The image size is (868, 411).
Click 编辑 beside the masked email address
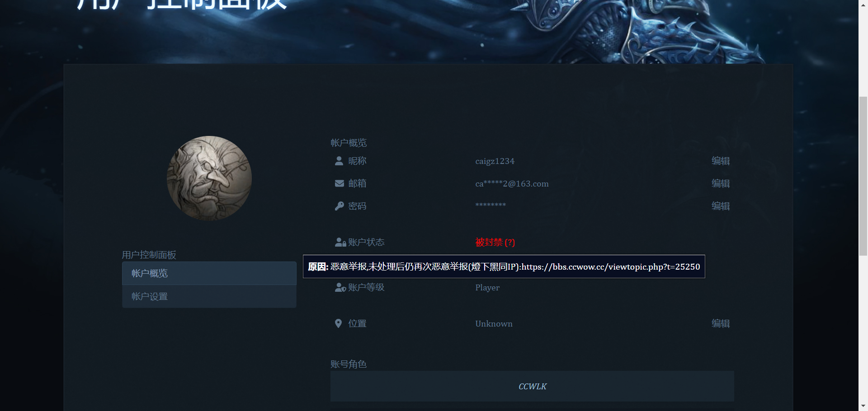click(x=721, y=183)
